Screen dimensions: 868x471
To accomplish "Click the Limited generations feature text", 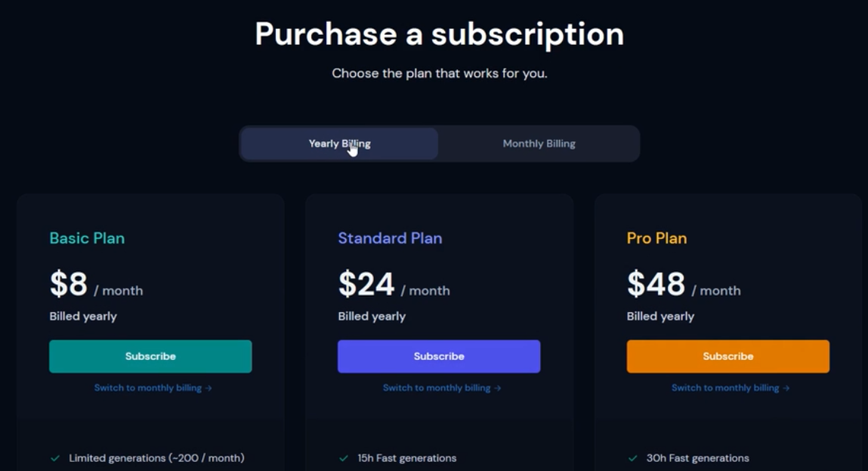I will pyautogui.click(x=156, y=458).
